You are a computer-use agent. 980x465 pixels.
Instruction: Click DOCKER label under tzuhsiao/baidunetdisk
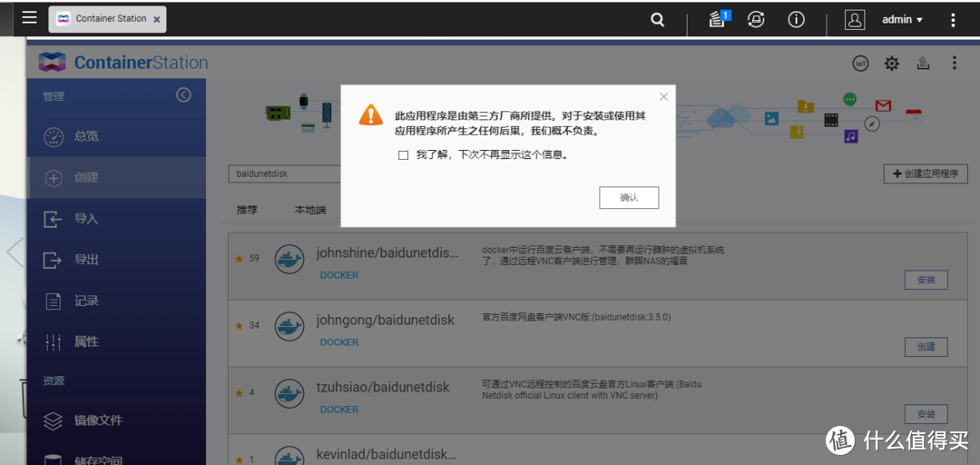tap(339, 410)
